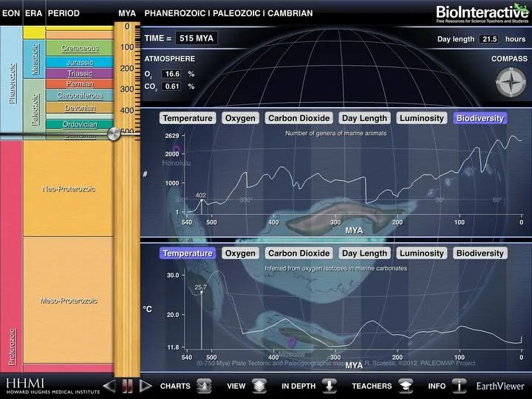This screenshot has width=532, height=399.
Task: Click the Moscow location pin
Action: pos(292,342)
